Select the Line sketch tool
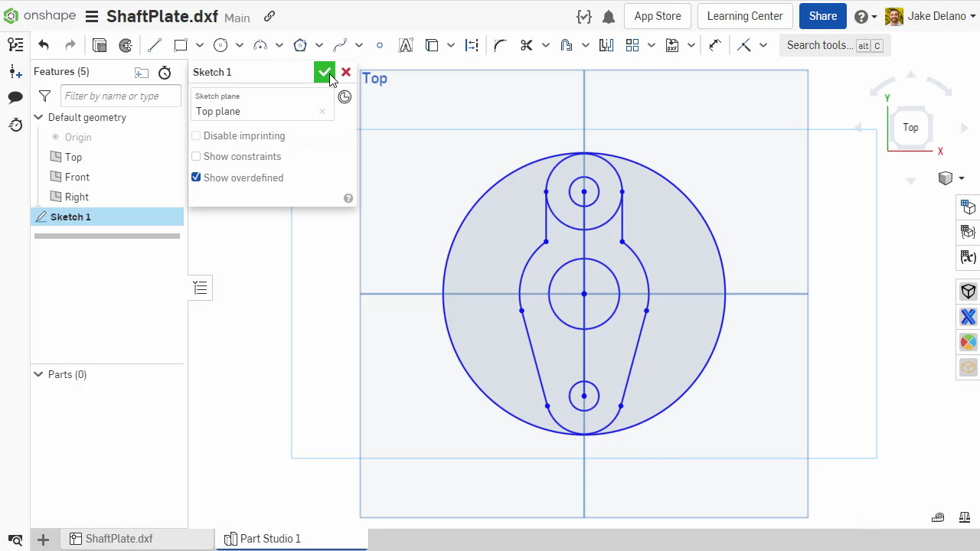This screenshot has height=551, width=980. (x=154, y=45)
